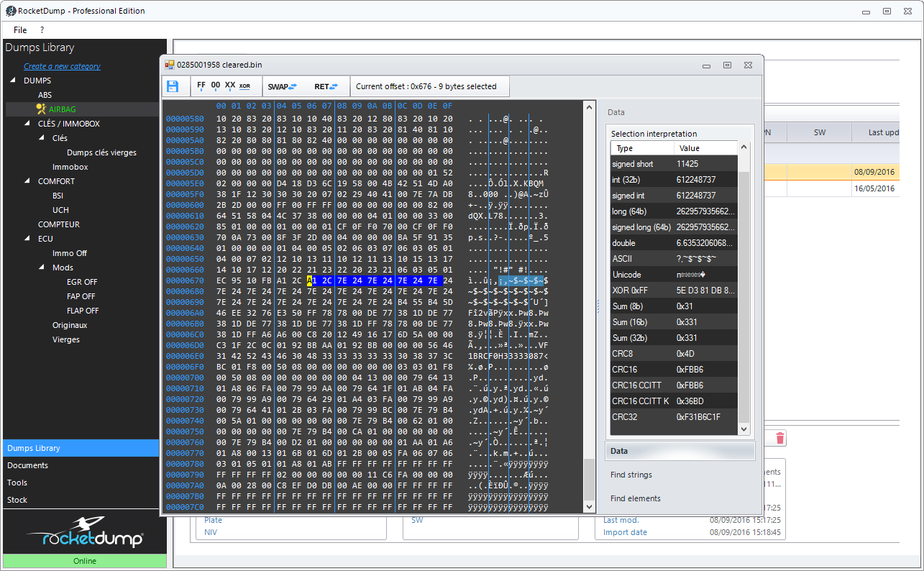Collapse the DUMPS tree node

coord(13,81)
